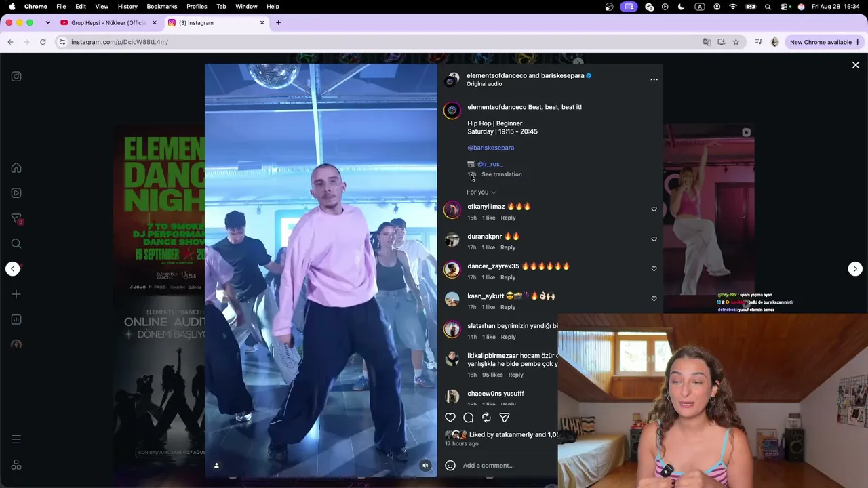
Task: Go to the previous post
Action: click(13, 269)
